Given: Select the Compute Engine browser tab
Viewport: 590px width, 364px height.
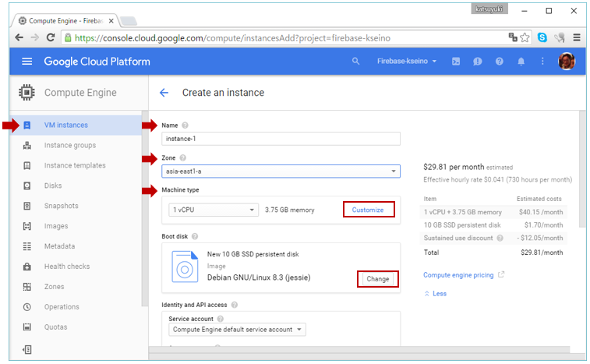Looking at the screenshot, I should [x=65, y=21].
